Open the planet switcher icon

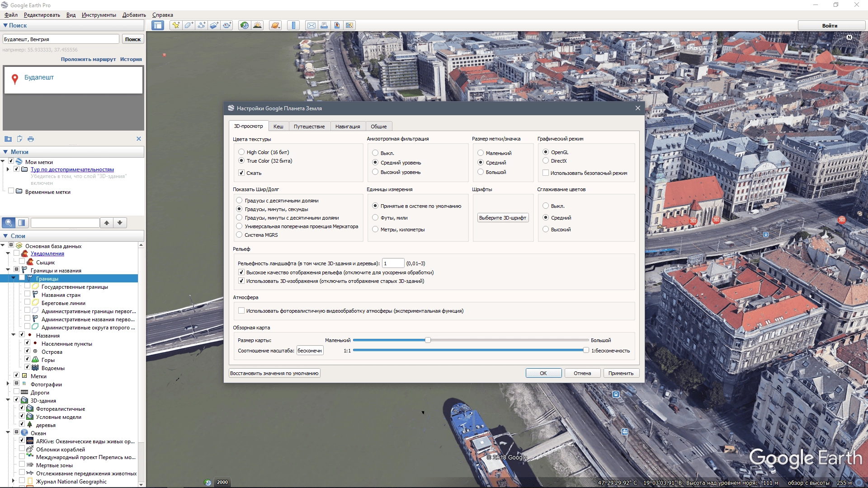pyautogui.click(x=275, y=25)
